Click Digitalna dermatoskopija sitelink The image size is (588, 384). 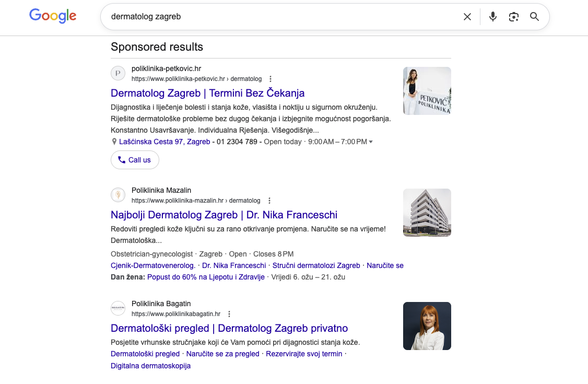point(150,366)
